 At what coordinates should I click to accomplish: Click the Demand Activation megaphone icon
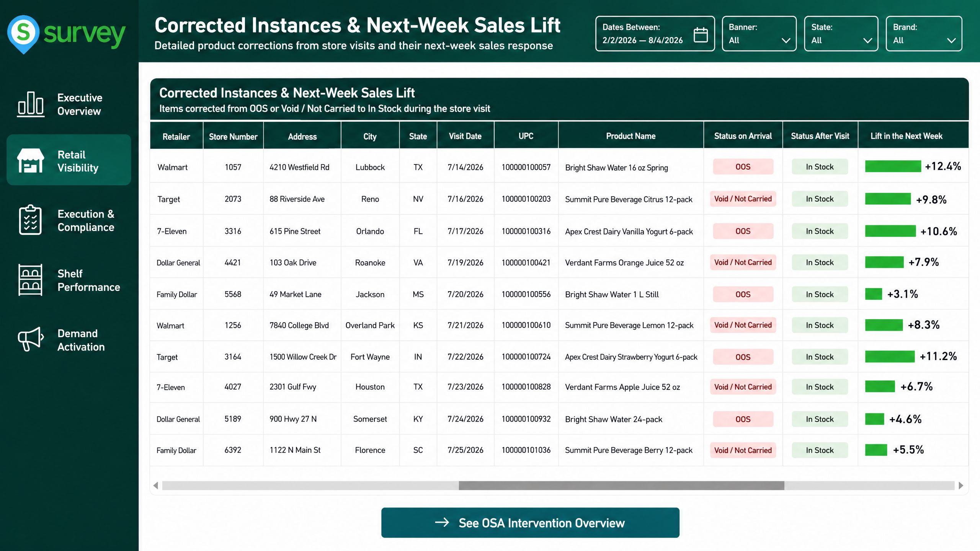(x=31, y=339)
